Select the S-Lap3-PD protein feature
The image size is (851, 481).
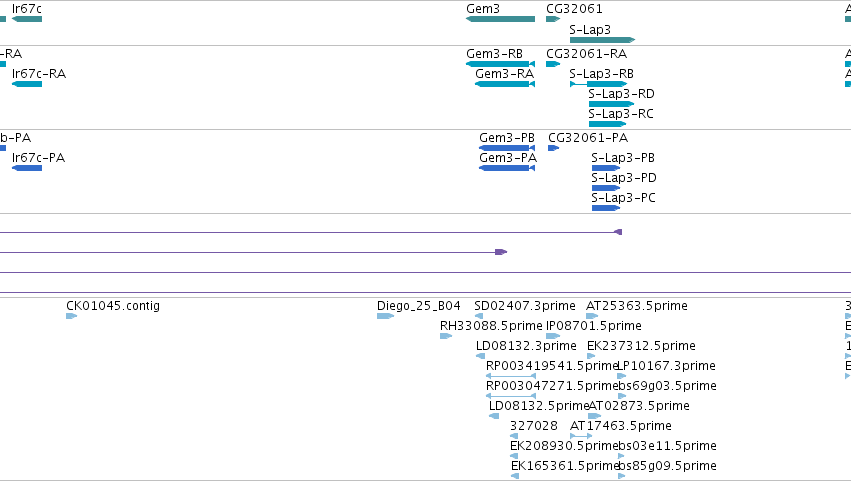click(606, 188)
